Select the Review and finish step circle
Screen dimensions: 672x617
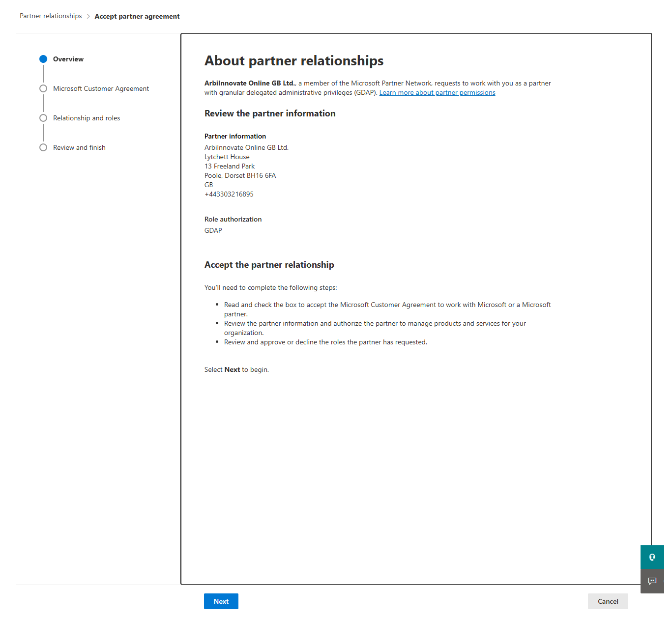pyautogui.click(x=43, y=147)
